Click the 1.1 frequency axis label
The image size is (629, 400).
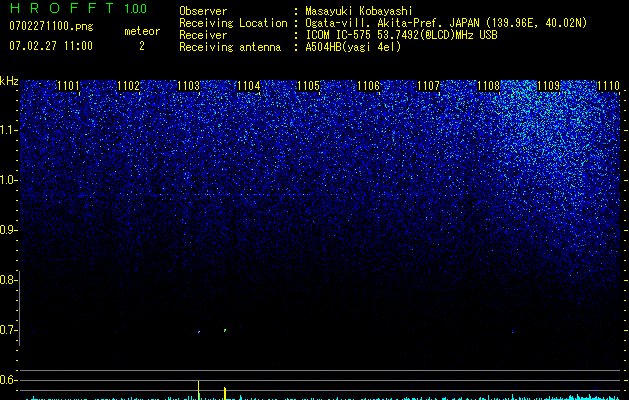(x=8, y=130)
